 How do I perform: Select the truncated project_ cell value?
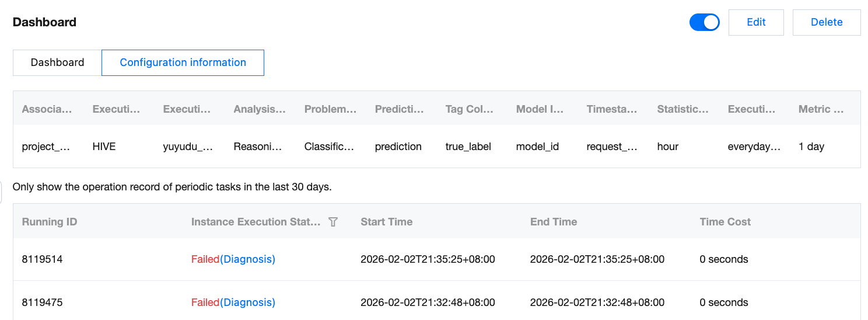46,147
